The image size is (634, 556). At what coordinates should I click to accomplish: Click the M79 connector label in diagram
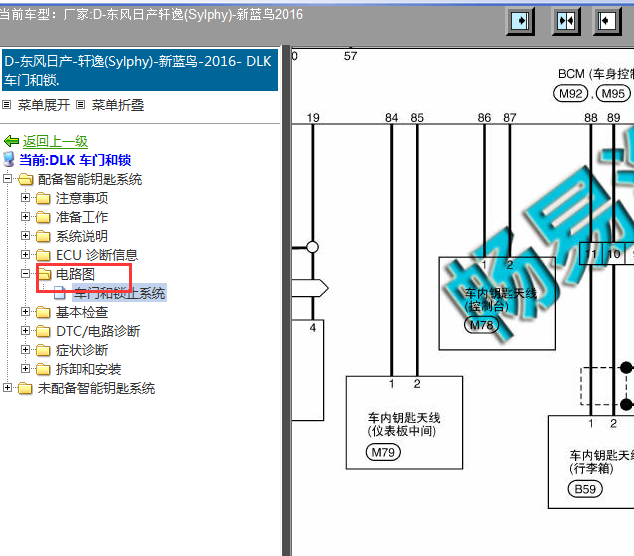383,452
